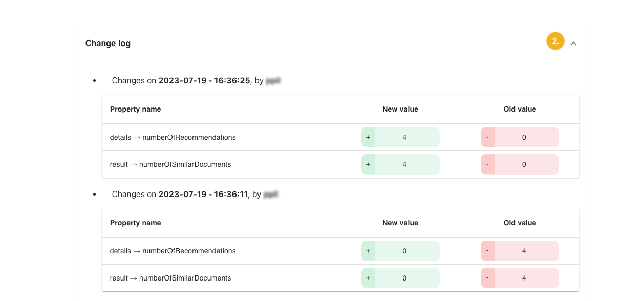Click minus icon for numberOfSimilarDocuments in 16:36:25 changes
Viewport: 644px width, 301px height.
pos(487,164)
